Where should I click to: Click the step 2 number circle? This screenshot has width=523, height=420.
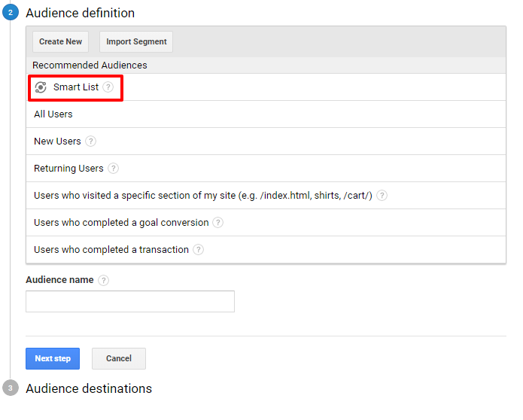11,13
